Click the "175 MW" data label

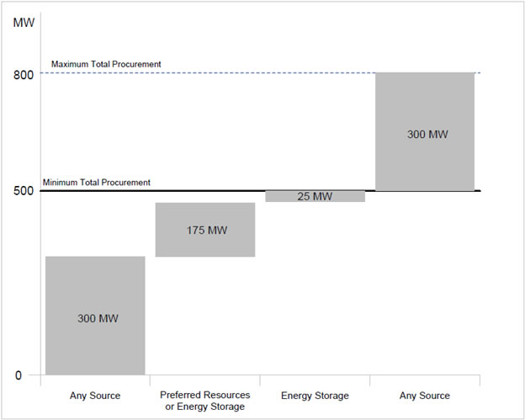(206, 231)
